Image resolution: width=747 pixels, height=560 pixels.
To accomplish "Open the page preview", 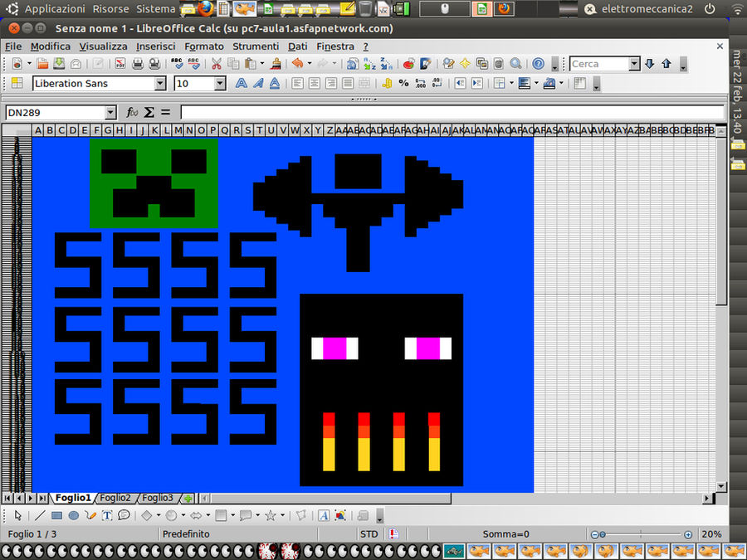I will coord(154,63).
